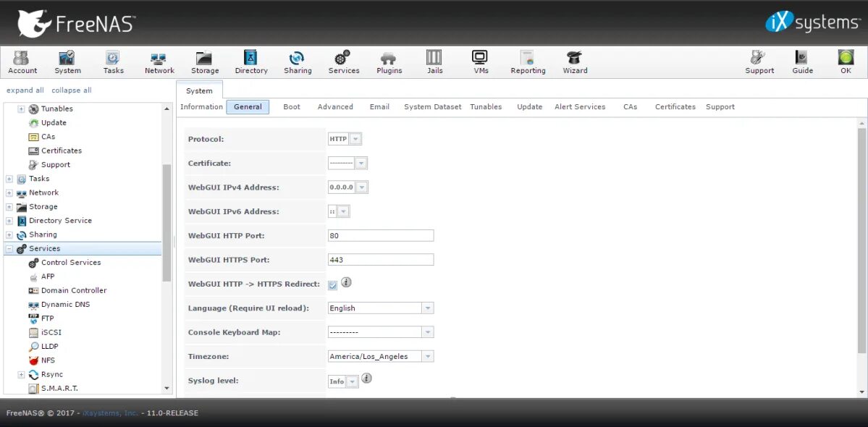This screenshot has height=427, width=868.
Task: Click the iXsystems logo in header
Action: (x=812, y=22)
